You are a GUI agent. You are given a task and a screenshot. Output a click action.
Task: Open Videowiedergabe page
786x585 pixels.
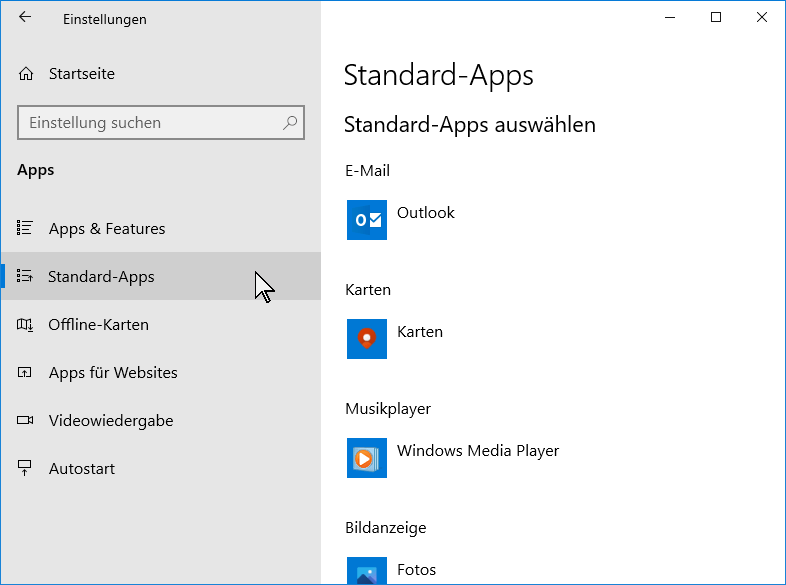(x=161, y=420)
